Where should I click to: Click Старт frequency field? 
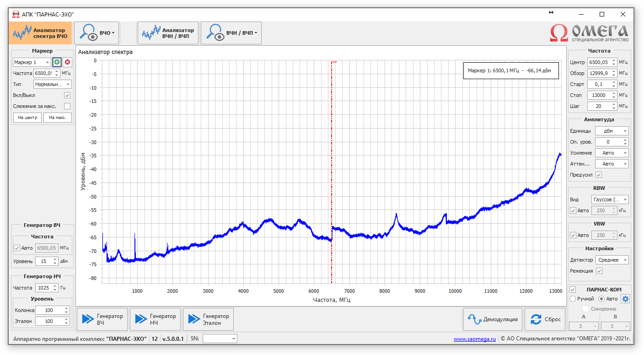click(x=602, y=84)
